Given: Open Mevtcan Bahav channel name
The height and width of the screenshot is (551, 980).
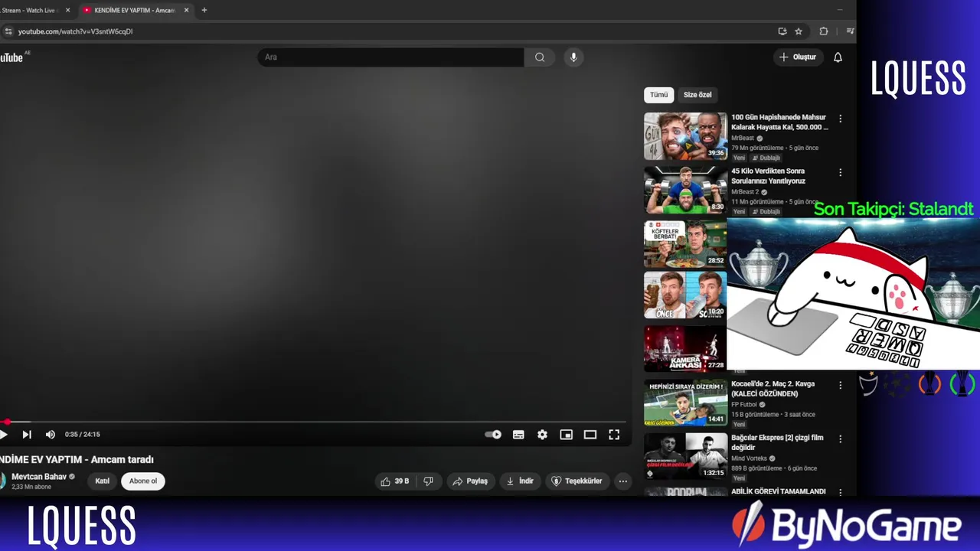Looking at the screenshot, I should tap(39, 477).
